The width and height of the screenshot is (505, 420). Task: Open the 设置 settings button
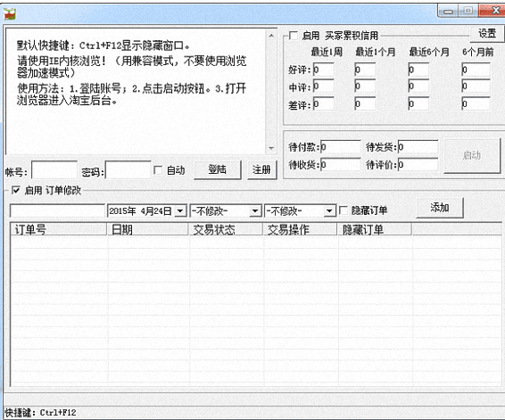487,34
